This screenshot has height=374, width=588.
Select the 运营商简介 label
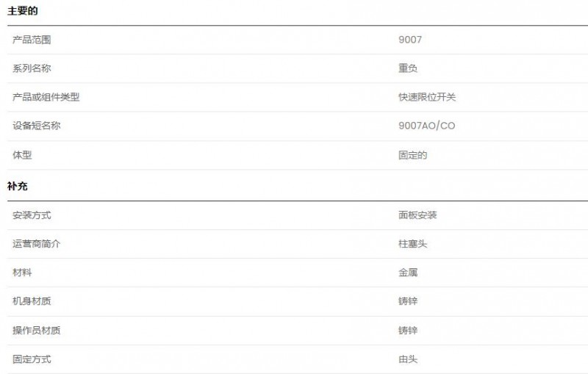pyautogui.click(x=36, y=244)
